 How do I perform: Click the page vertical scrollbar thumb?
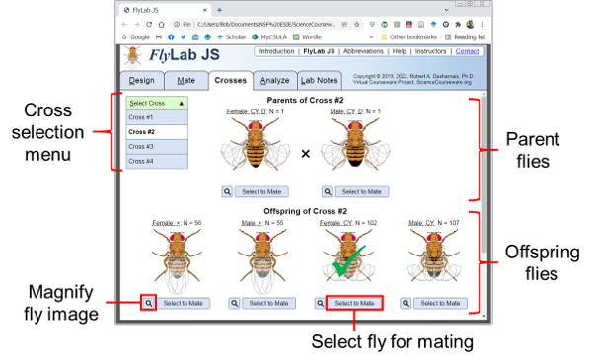tap(484, 174)
